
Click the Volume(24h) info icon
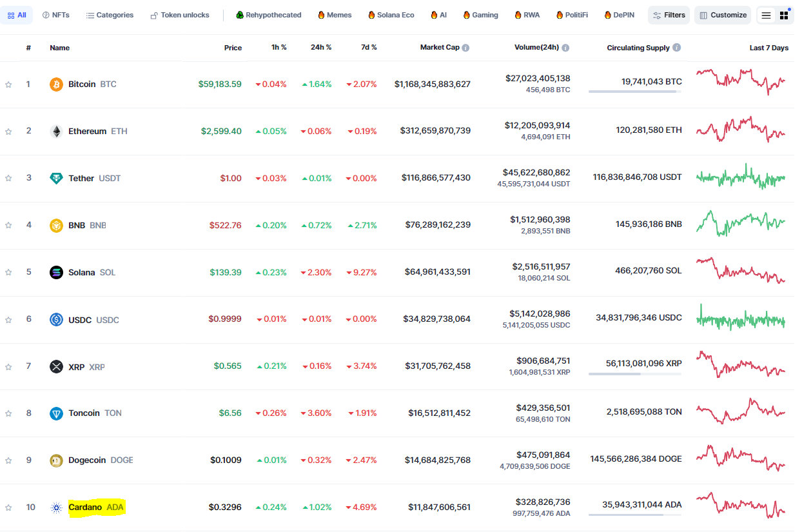pos(565,48)
